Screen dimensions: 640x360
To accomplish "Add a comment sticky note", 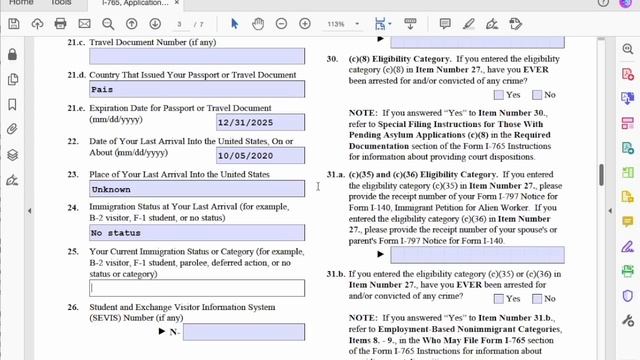I will pos(445,24).
